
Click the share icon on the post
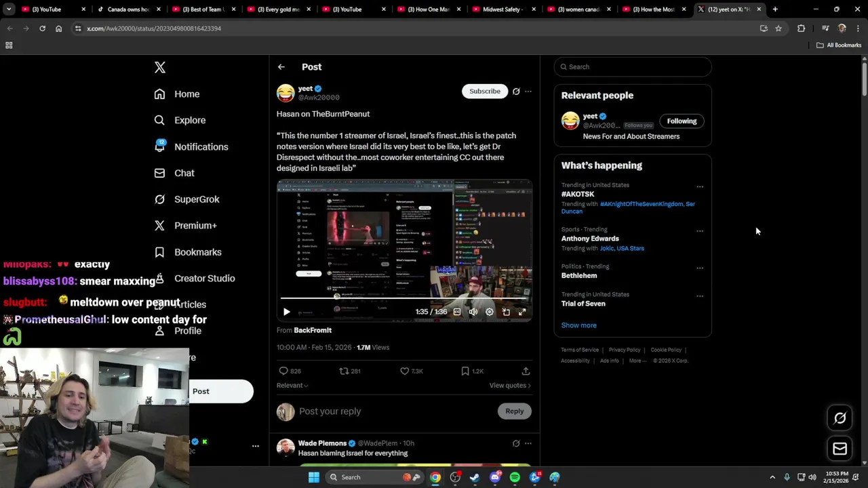[526, 371]
